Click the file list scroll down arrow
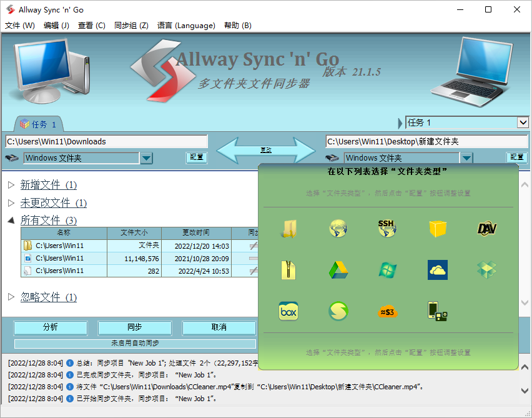 [525, 302]
